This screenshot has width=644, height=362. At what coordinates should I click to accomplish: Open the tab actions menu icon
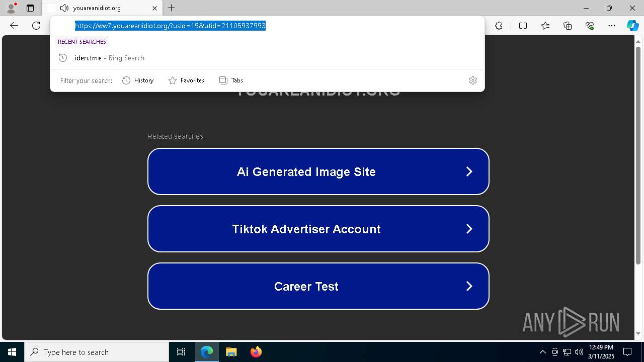[30, 8]
